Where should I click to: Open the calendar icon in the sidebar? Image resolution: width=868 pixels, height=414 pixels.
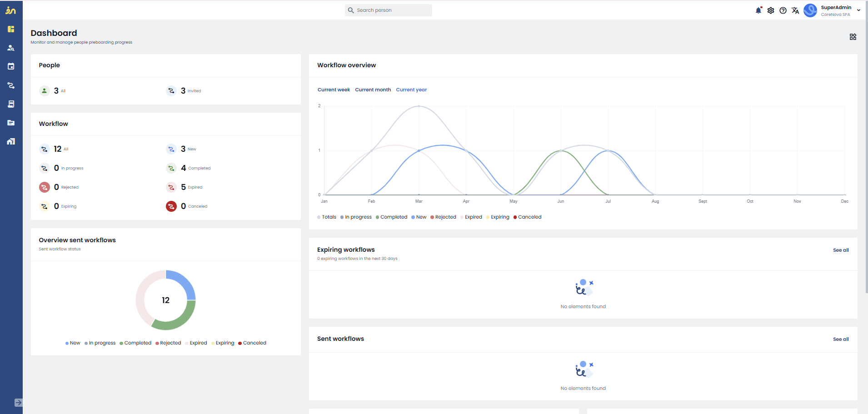pos(11,66)
